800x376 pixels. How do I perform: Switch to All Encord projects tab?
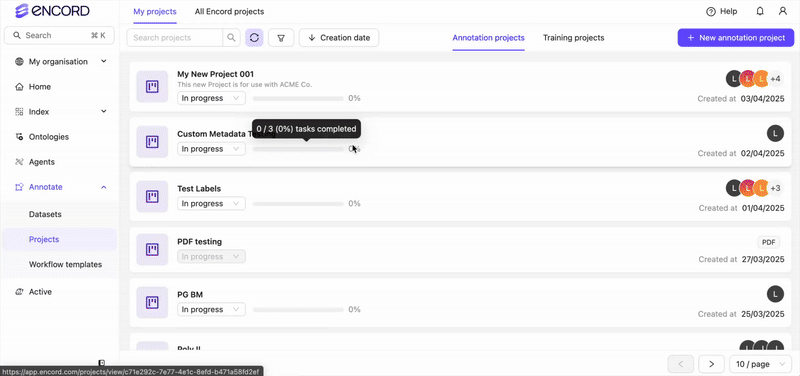(x=230, y=11)
